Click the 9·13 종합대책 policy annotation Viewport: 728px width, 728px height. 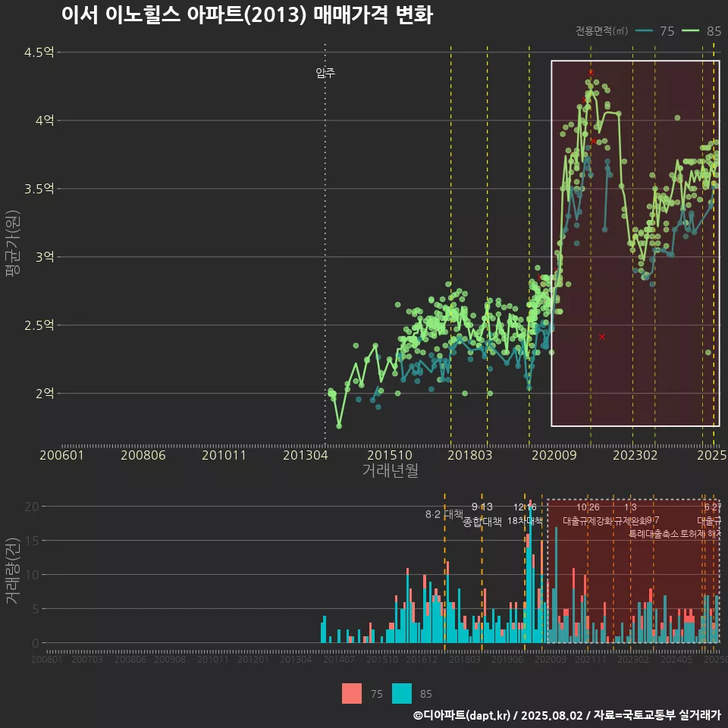click(482, 514)
